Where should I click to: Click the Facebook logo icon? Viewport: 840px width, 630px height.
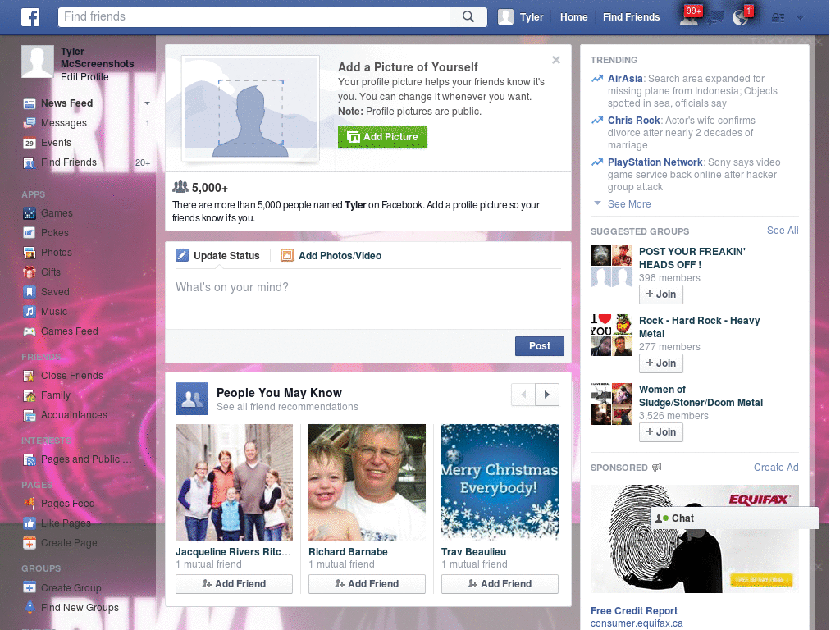pos(30,17)
